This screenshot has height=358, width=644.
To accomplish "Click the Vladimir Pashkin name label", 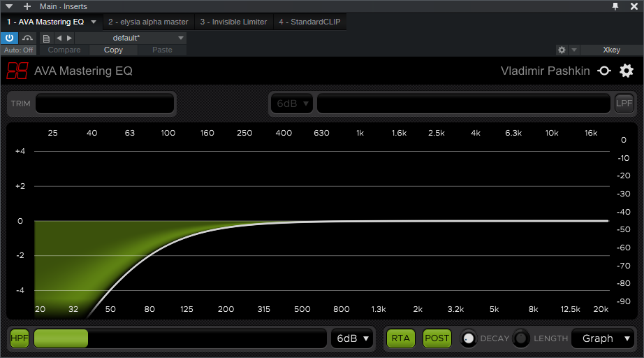I will tap(545, 71).
